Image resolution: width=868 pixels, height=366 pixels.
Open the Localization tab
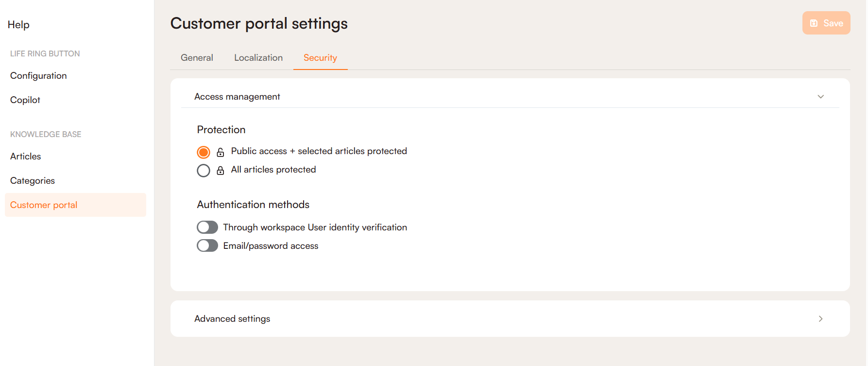coord(258,58)
